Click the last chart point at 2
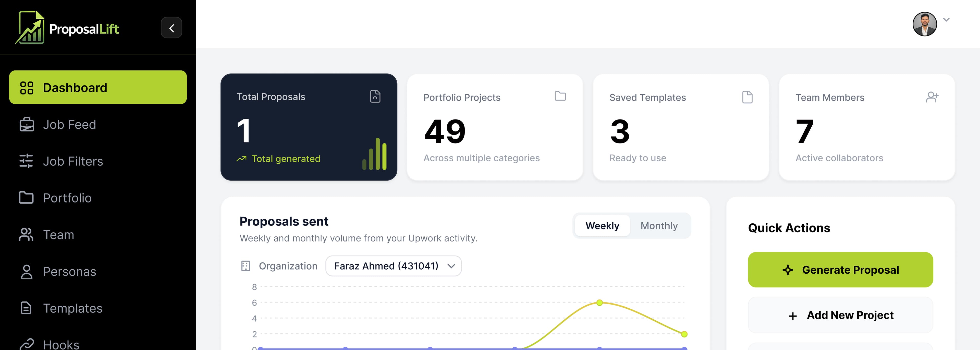The height and width of the screenshot is (350, 980). tap(684, 334)
